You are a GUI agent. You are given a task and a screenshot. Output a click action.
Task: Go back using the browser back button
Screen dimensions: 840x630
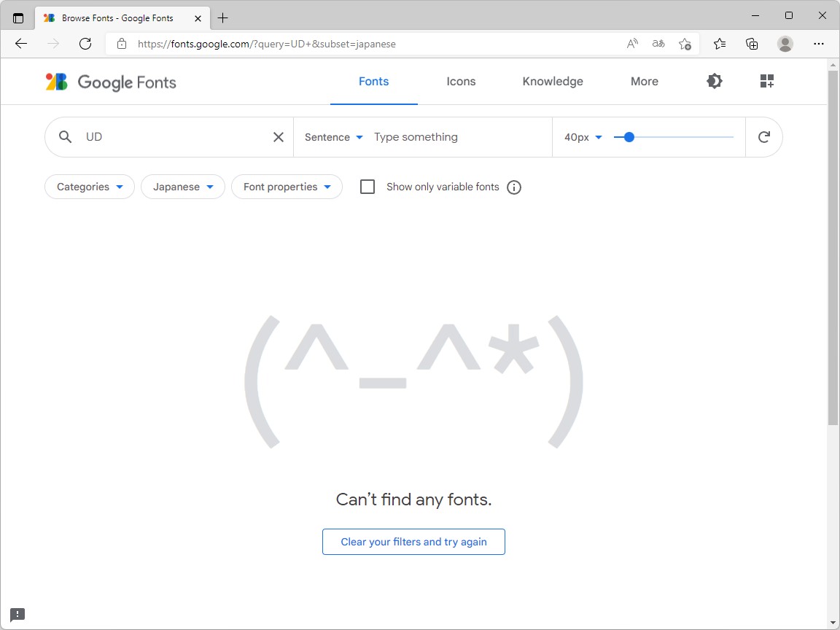(x=21, y=44)
